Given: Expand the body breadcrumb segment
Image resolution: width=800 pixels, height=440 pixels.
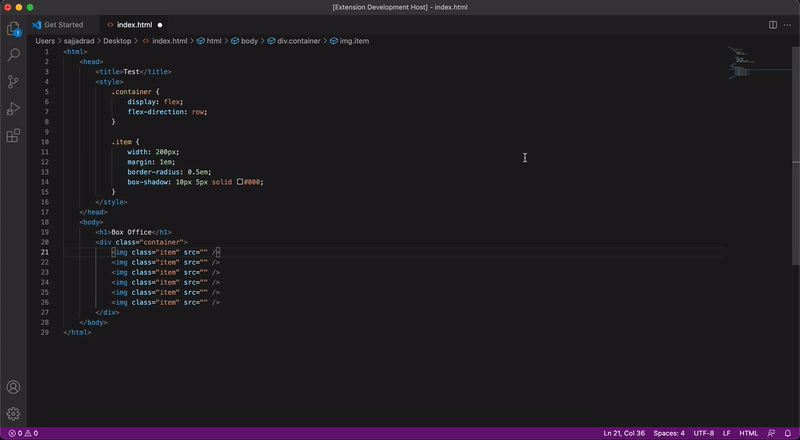Looking at the screenshot, I should pos(249,41).
